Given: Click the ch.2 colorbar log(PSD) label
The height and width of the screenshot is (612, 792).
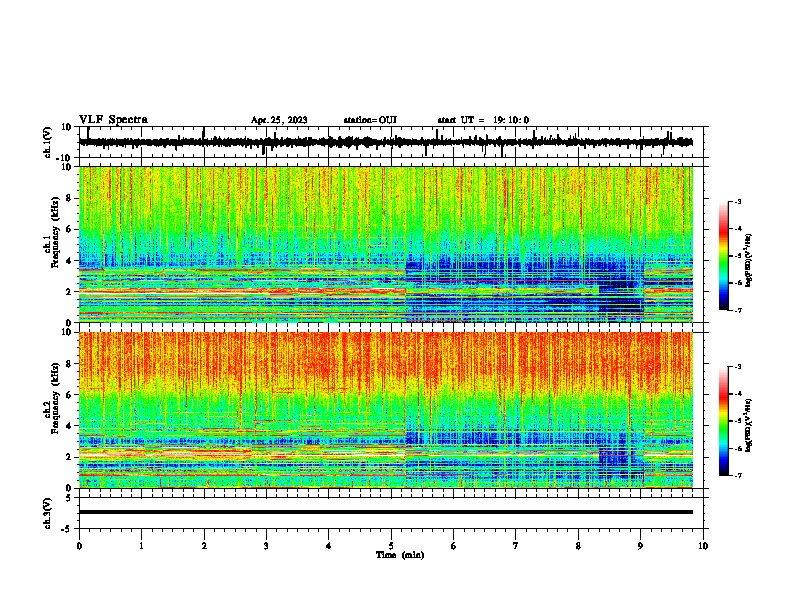Looking at the screenshot, I should coord(748,424).
